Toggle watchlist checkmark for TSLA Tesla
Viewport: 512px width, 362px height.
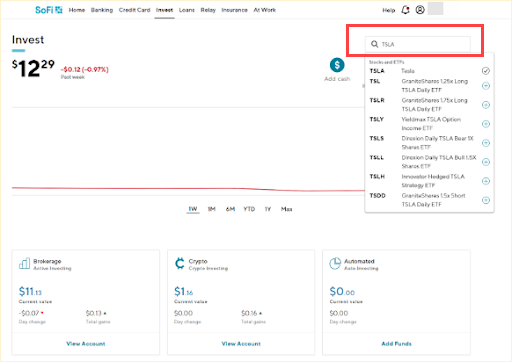[x=486, y=71]
